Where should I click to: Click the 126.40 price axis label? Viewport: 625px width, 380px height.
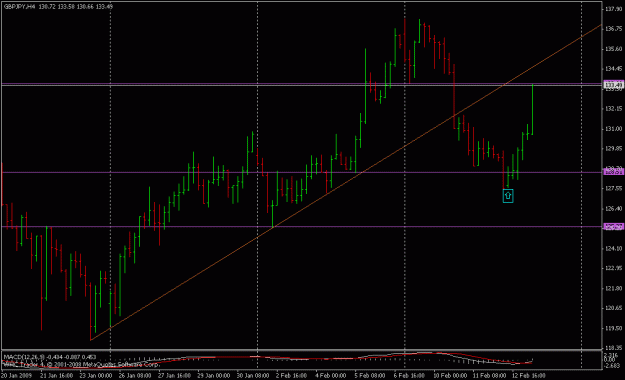click(x=614, y=209)
